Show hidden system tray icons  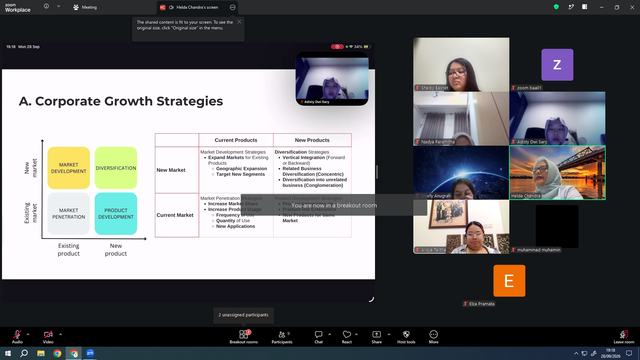576,353
